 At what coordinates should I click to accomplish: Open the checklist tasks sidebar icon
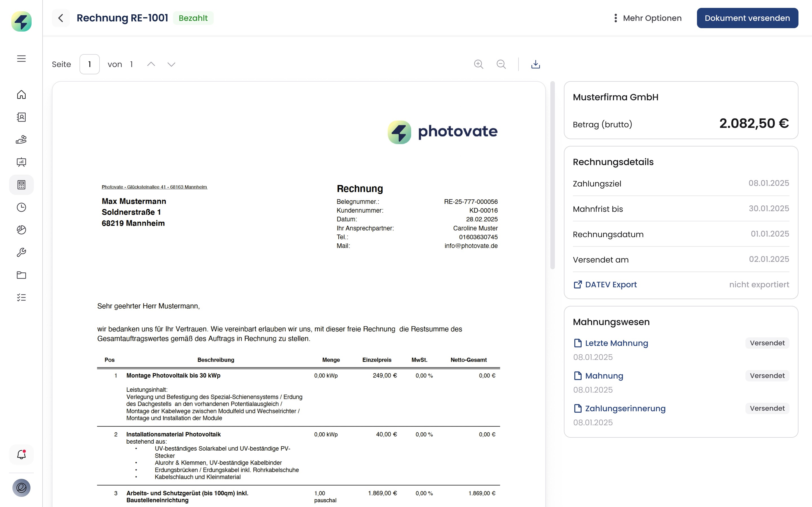pos(21,297)
